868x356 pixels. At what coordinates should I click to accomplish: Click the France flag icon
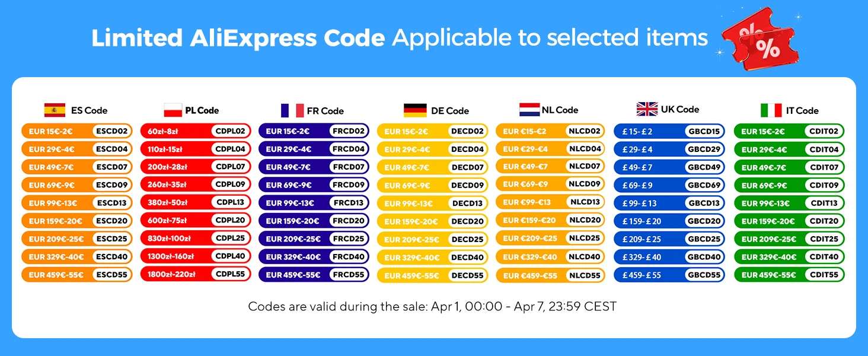tap(292, 110)
